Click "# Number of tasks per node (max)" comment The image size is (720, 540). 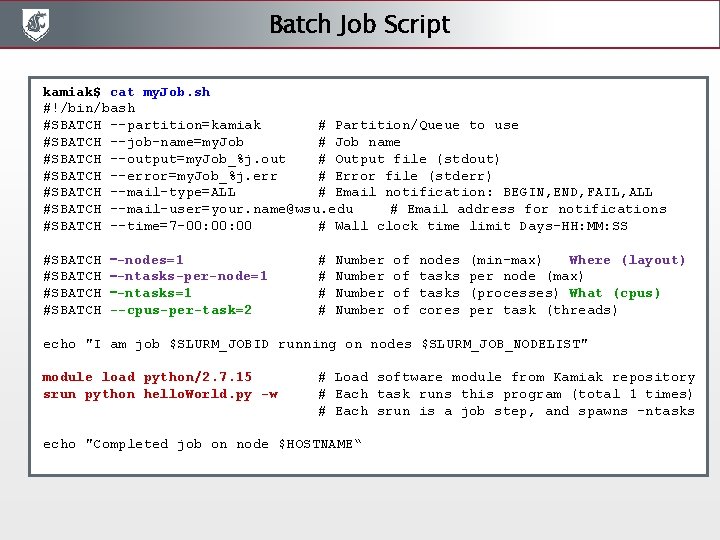(451, 276)
